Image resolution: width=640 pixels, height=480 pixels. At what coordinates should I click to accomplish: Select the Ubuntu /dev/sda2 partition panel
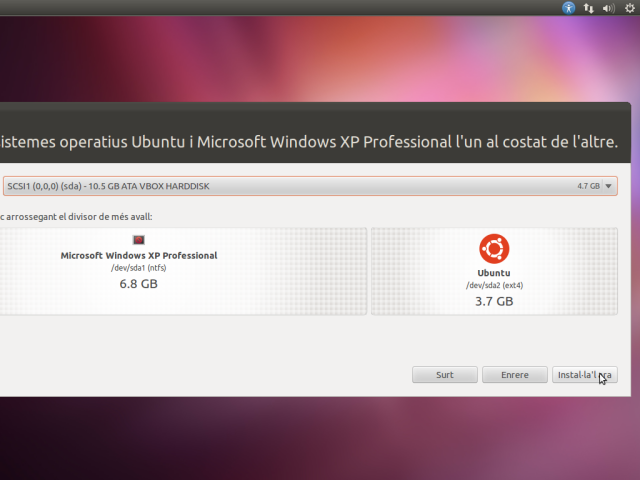tap(494, 271)
